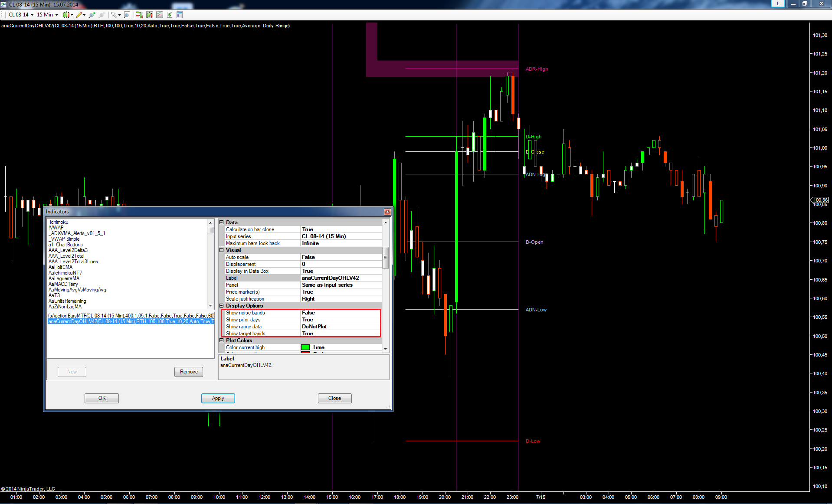The width and height of the screenshot is (832, 504).
Task: Select the anaCurrentDayOHLV42 applied indicator
Action: click(131, 321)
